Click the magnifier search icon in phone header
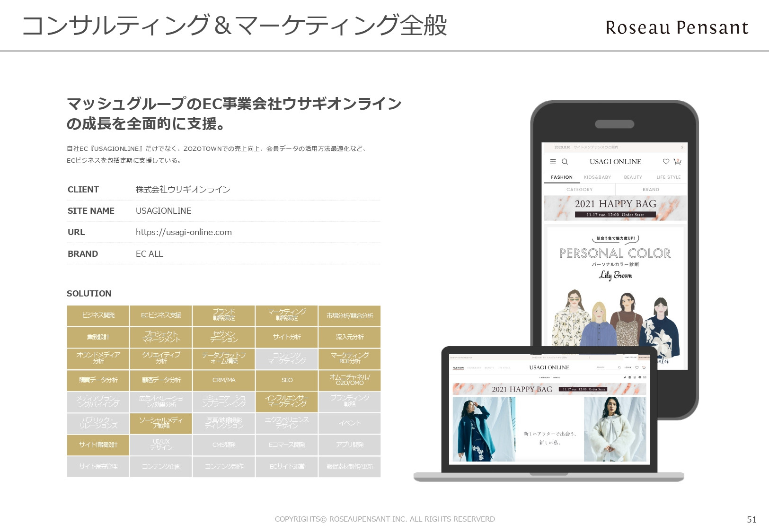This screenshot has width=769, height=532. click(565, 162)
